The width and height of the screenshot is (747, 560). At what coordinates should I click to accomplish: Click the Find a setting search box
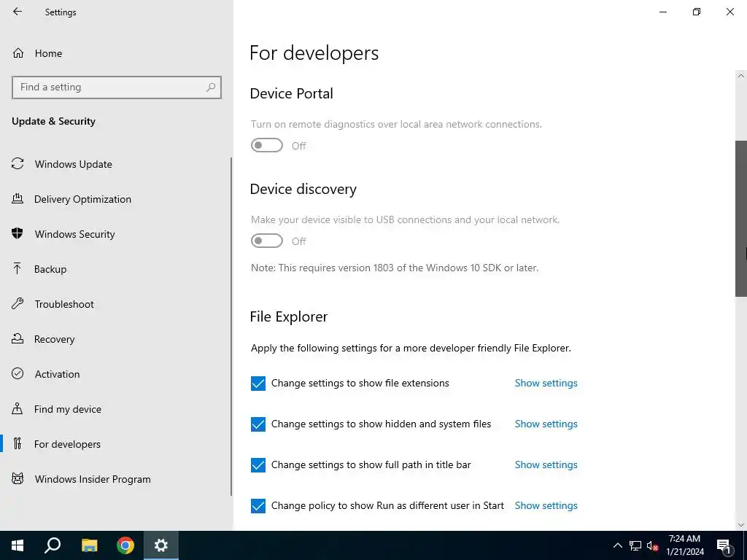click(x=116, y=87)
